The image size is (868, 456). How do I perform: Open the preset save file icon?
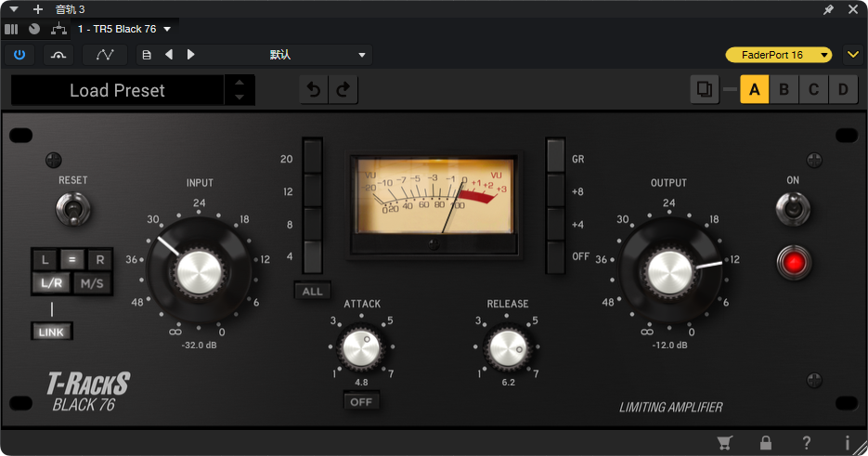click(147, 55)
